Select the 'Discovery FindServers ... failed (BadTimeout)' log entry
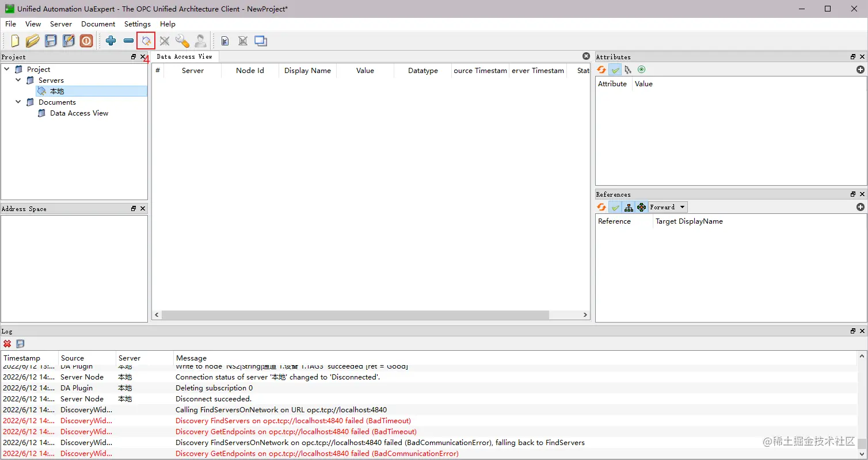Screen dimensions: 868x460 click(x=293, y=421)
